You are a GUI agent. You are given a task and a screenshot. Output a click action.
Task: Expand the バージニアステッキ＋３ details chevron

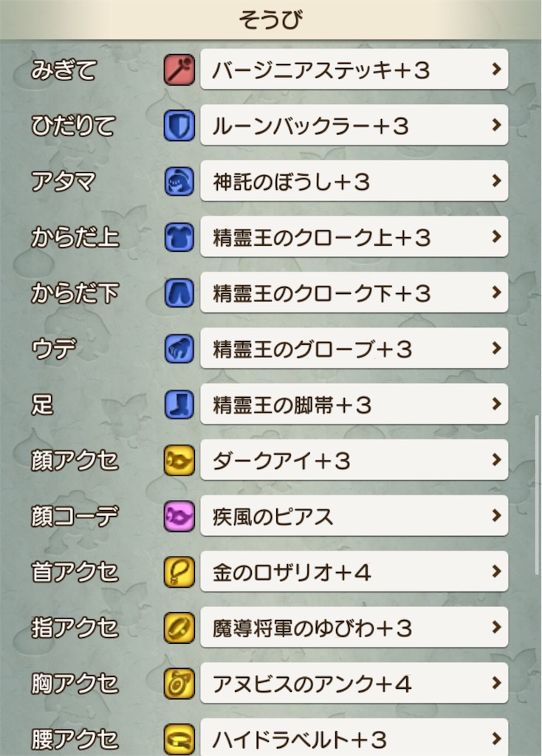pos(495,69)
